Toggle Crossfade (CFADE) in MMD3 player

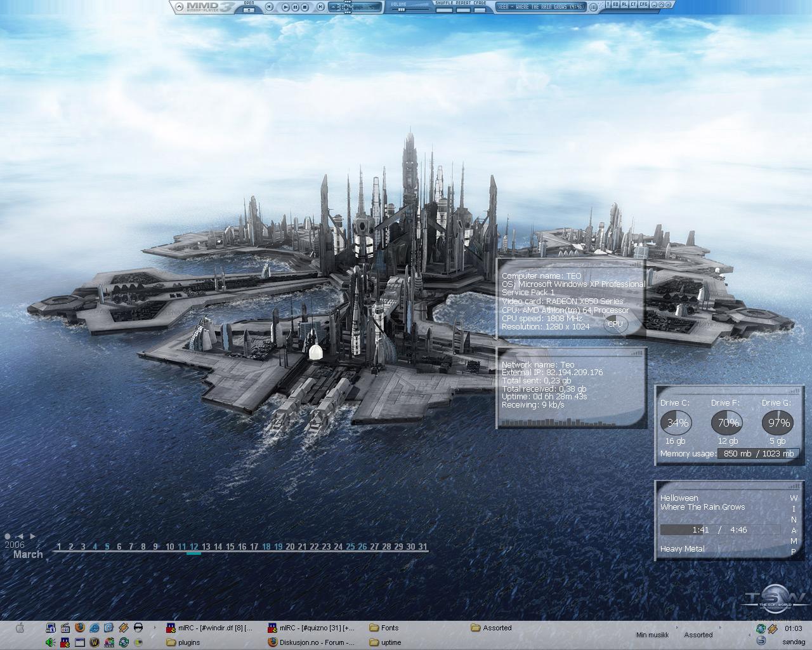tap(480, 10)
